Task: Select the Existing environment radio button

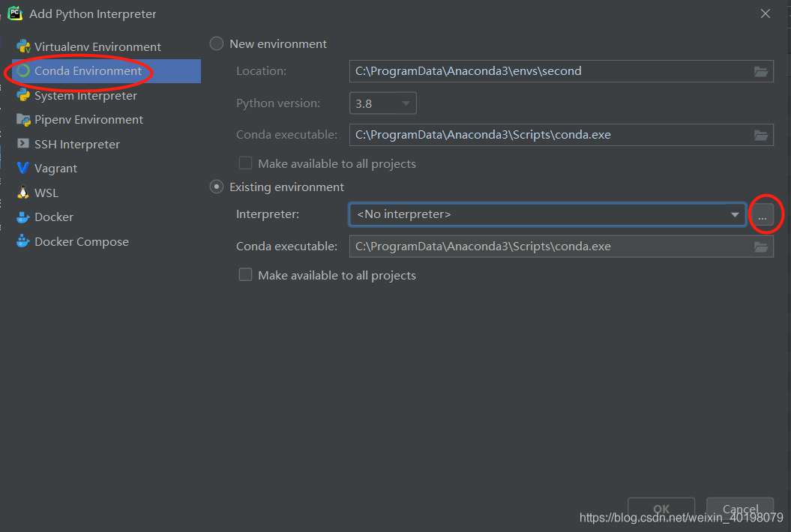Action: (x=217, y=187)
